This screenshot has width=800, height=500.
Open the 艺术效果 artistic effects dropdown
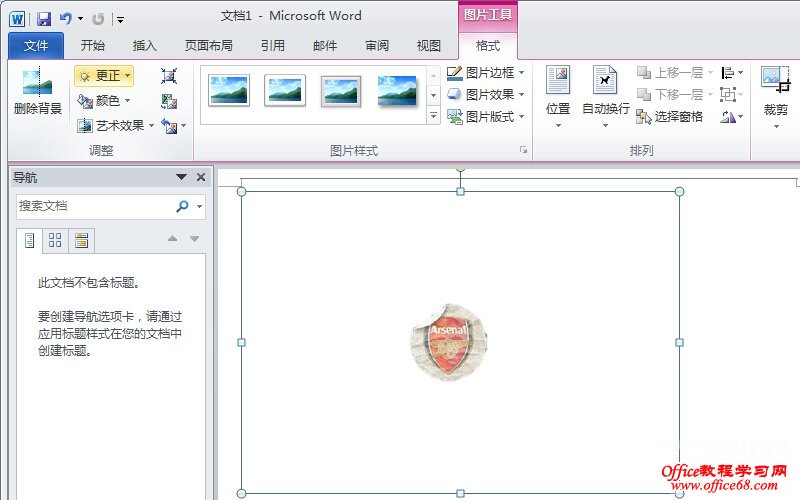[x=115, y=126]
